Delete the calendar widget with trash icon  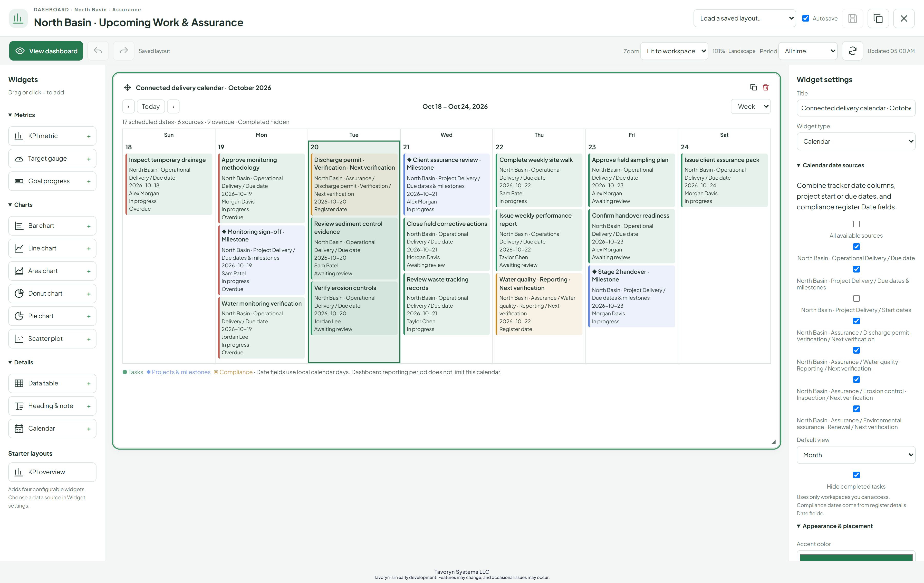coord(766,88)
